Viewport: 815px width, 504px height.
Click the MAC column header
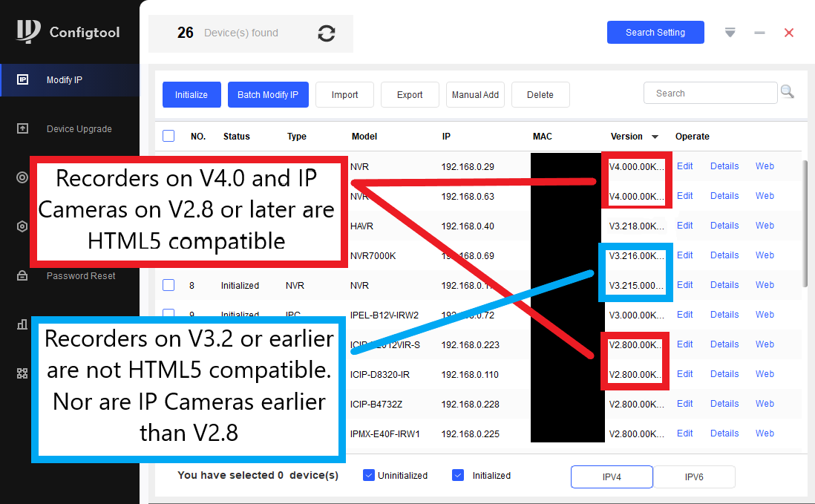(542, 136)
